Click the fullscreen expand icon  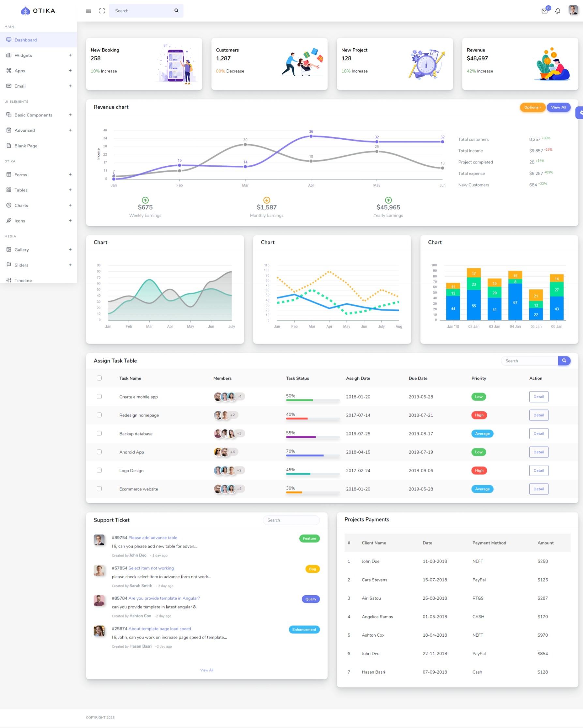pos(102,11)
